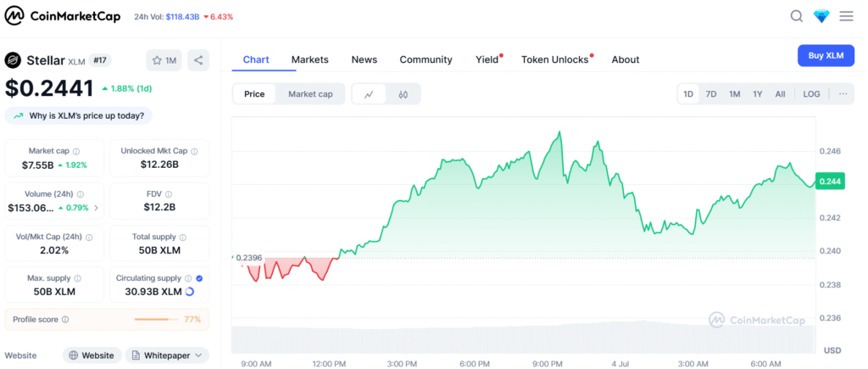Image resolution: width=868 pixels, height=369 pixels.
Task: Click the 0.2396 opening price label
Action: 248,258
